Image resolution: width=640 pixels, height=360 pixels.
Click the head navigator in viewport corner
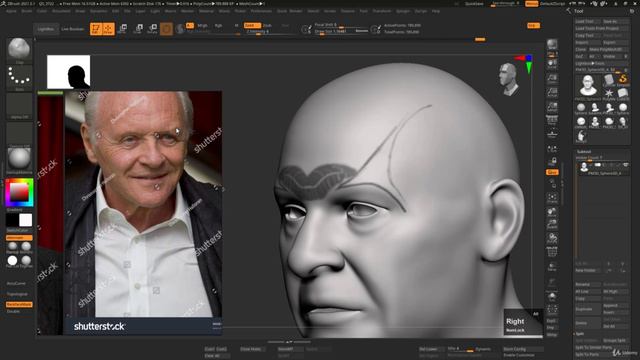508,79
